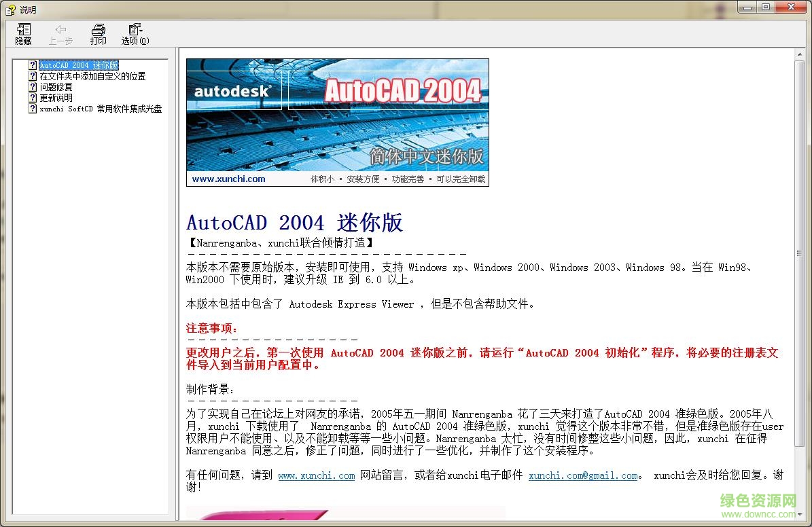Click the question mark icon beside 更新说明
812x527 pixels.
pyautogui.click(x=33, y=97)
